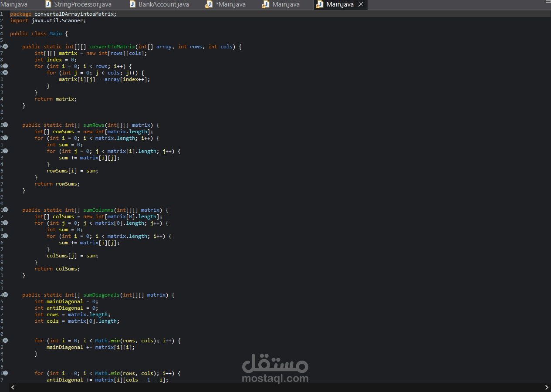Click 'int[] rowSums = new int[matrix.length];' line
This screenshot has width=551, height=392.
pos(94,132)
